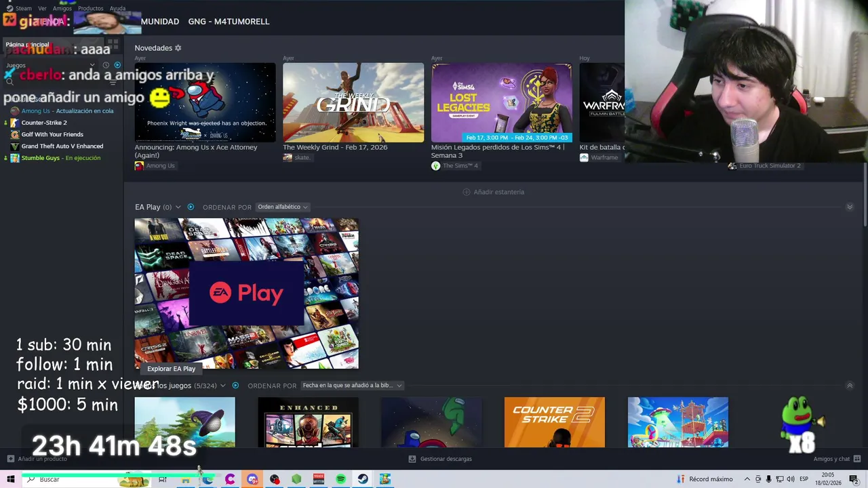This screenshot has height=488, width=868.
Task: Select Counter-Strike 2 in game list
Action: coord(44,123)
